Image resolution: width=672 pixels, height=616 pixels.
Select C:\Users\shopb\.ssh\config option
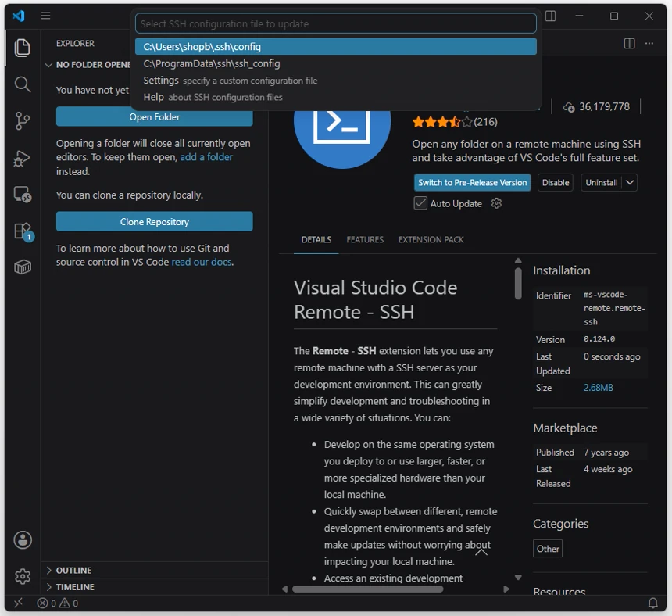[x=335, y=46]
